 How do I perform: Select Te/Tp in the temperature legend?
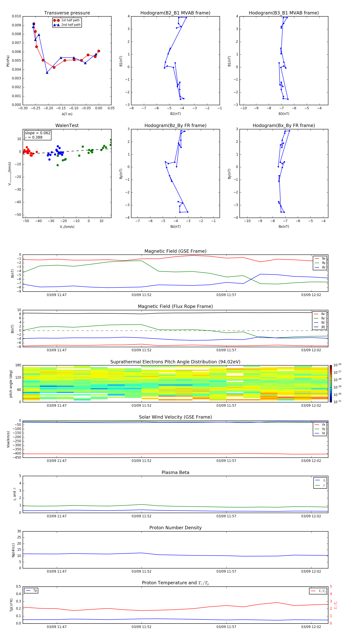318,591
